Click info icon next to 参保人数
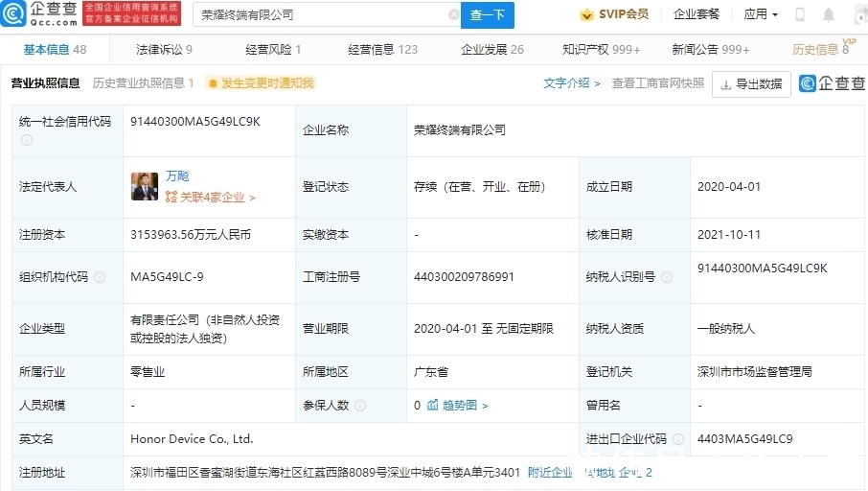 pos(360,406)
